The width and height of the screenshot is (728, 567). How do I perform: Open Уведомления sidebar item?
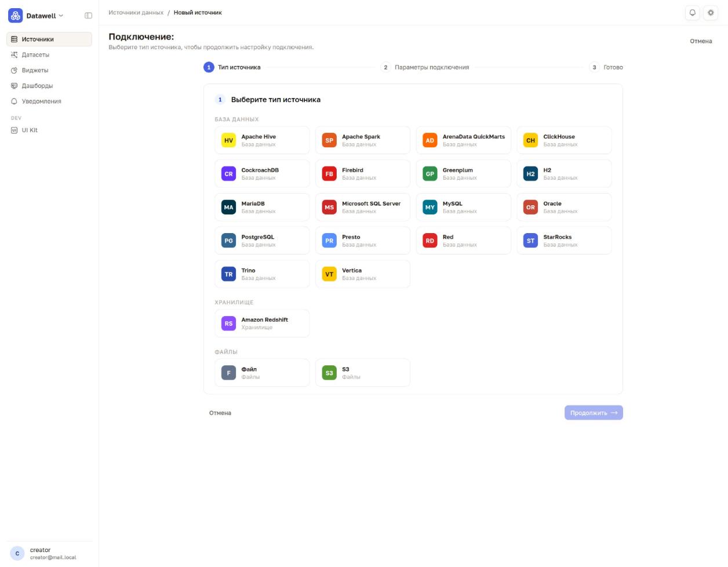click(x=49, y=101)
